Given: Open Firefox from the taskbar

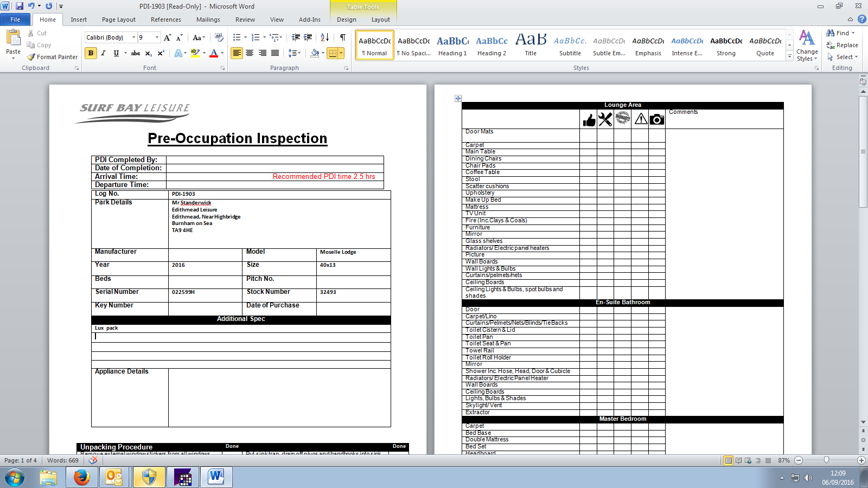Looking at the screenshot, I should [82, 477].
